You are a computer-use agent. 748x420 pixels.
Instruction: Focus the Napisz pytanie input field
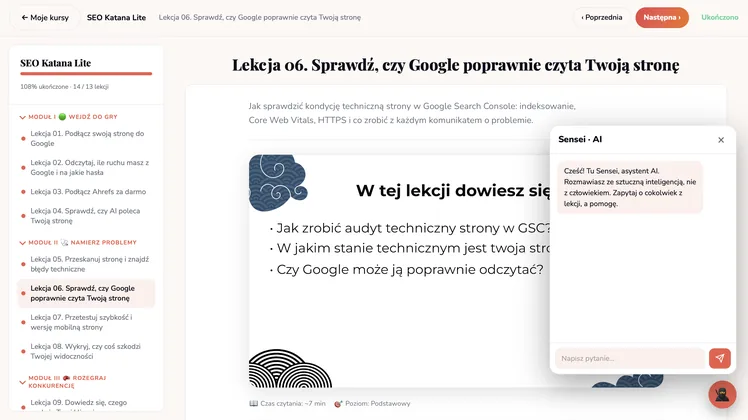pyautogui.click(x=630, y=358)
